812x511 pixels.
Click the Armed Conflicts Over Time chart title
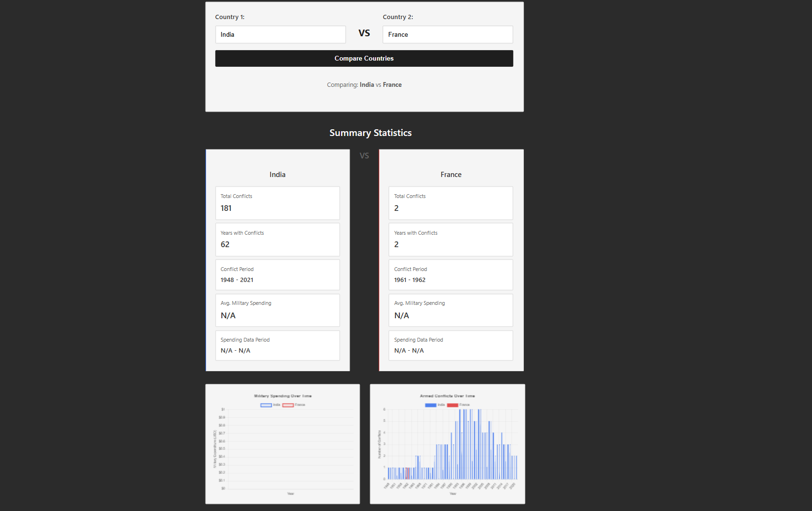pyautogui.click(x=447, y=396)
